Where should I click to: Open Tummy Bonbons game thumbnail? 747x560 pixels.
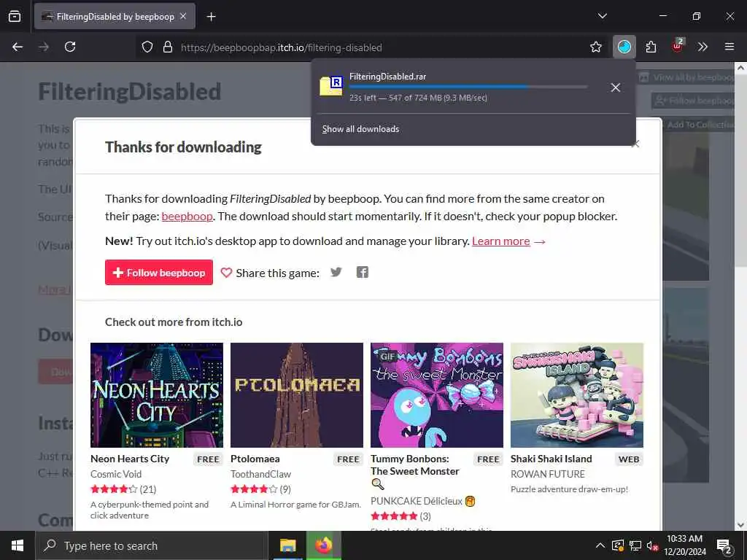(437, 395)
